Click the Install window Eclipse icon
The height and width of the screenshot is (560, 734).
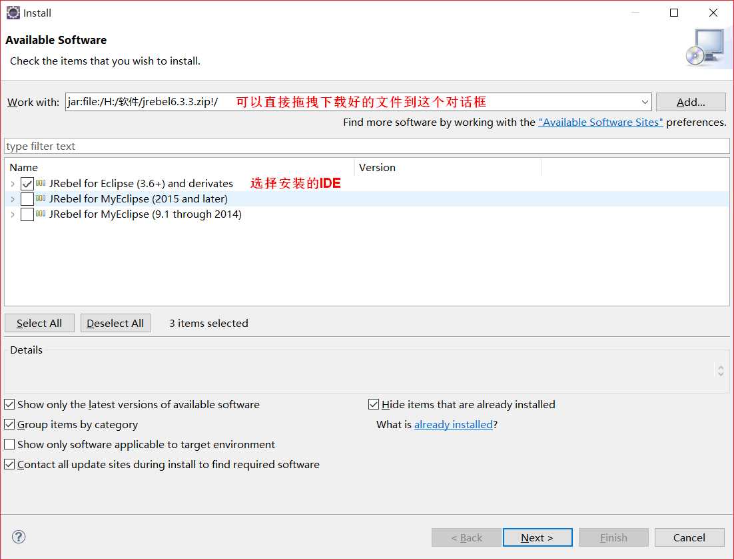13,13
